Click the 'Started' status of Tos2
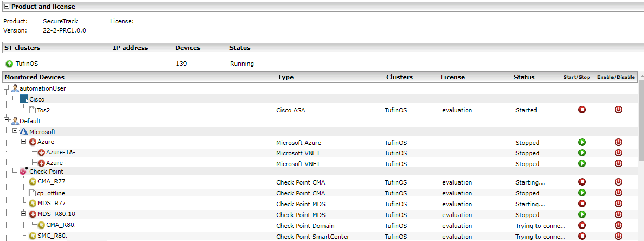Screen dimensions: 644x241 526,110
